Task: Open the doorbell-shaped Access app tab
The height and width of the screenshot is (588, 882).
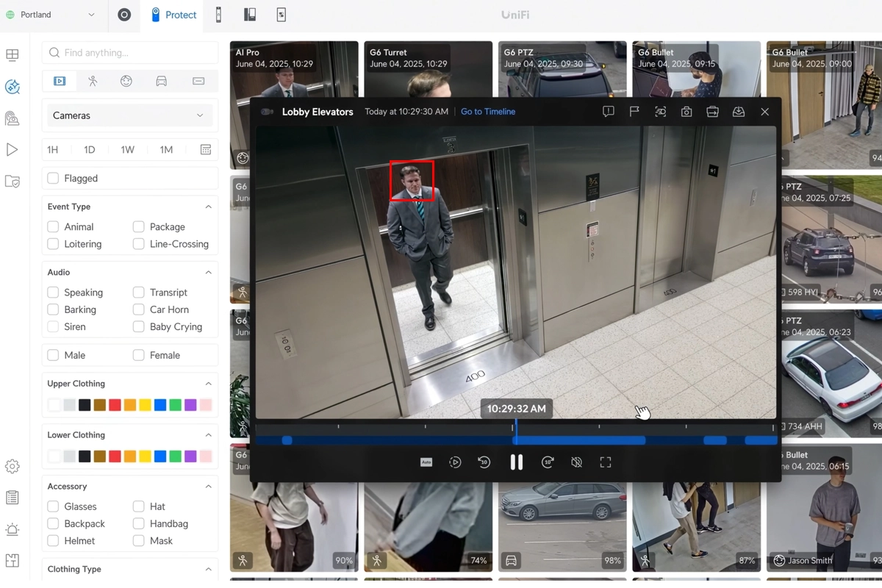Action: 218,15
